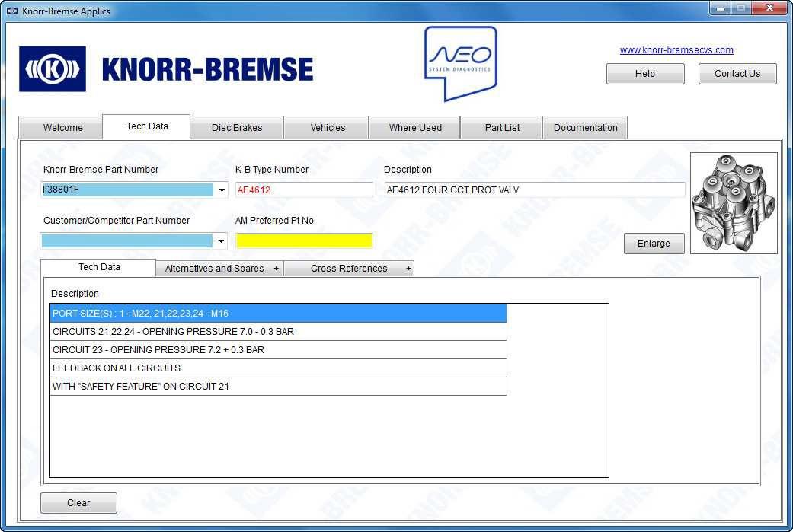Close the Knorr-Bremse Applics window

coord(769,8)
